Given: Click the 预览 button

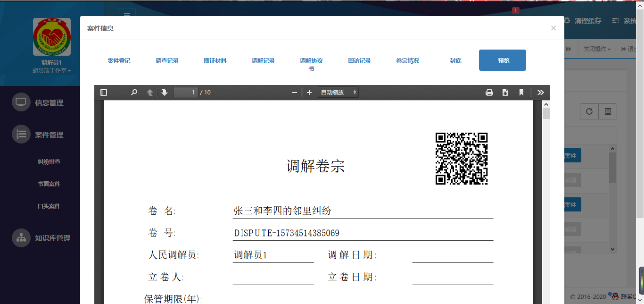Looking at the screenshot, I should 502,60.
